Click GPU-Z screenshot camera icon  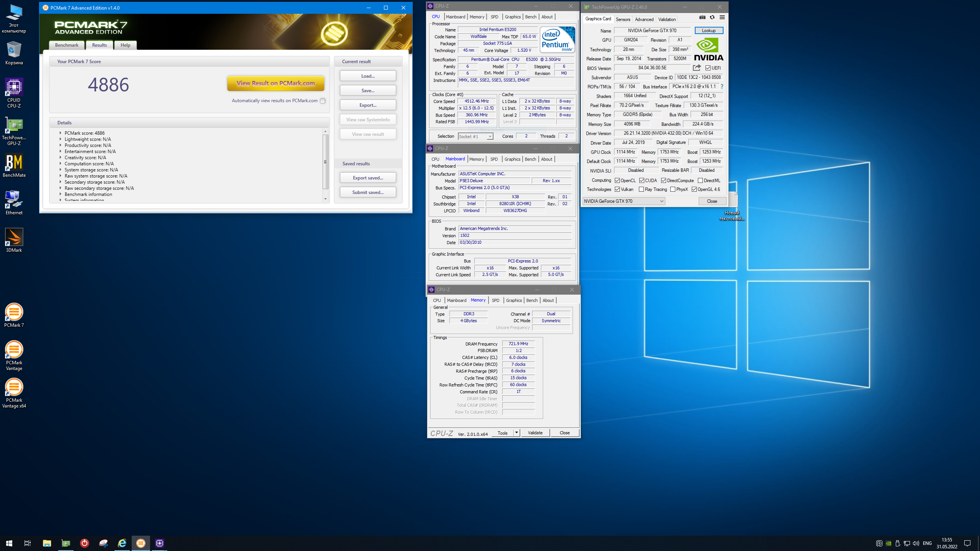[x=702, y=17]
